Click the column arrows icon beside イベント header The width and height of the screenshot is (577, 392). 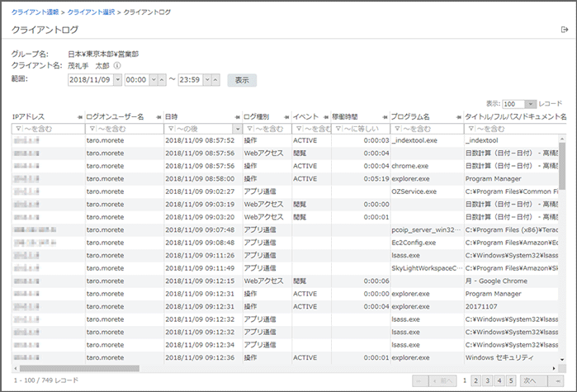pos(324,117)
